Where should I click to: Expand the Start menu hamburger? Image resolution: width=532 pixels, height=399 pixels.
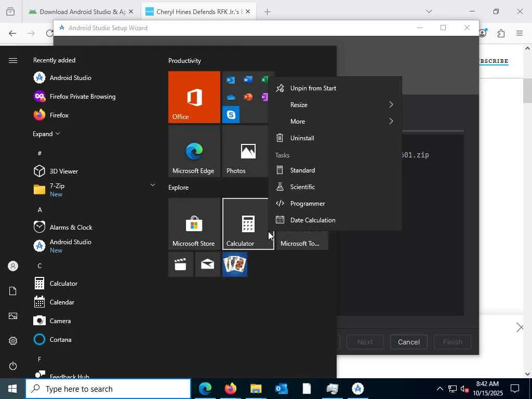click(13, 60)
